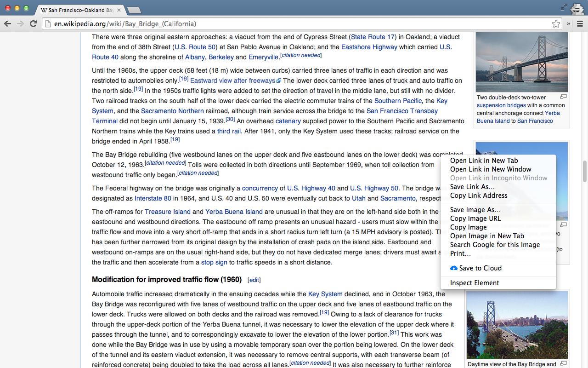
Task: Open the Treasure Island link
Action: 168,212
